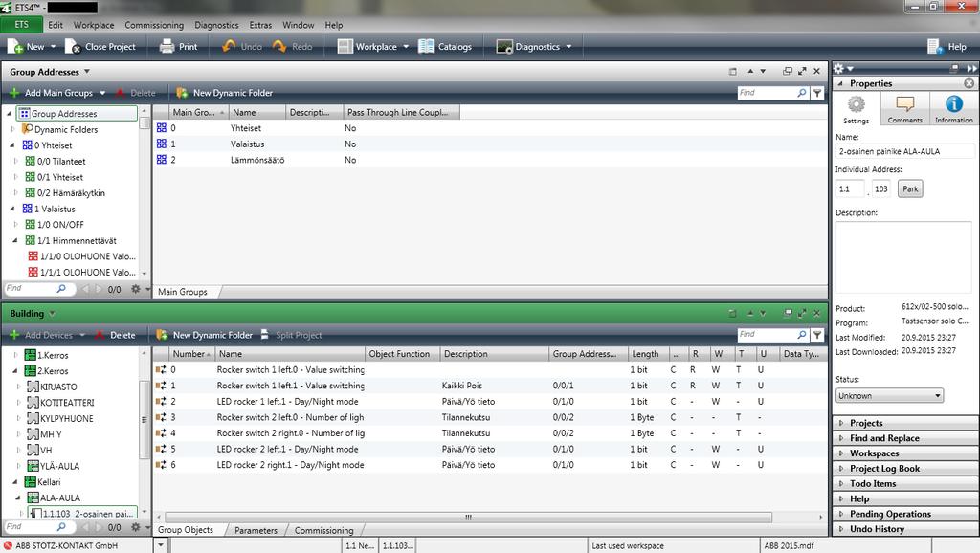Screen dimensions: 980x553
Task: Click gear icon below Group Addresses tree
Action: 136,289
